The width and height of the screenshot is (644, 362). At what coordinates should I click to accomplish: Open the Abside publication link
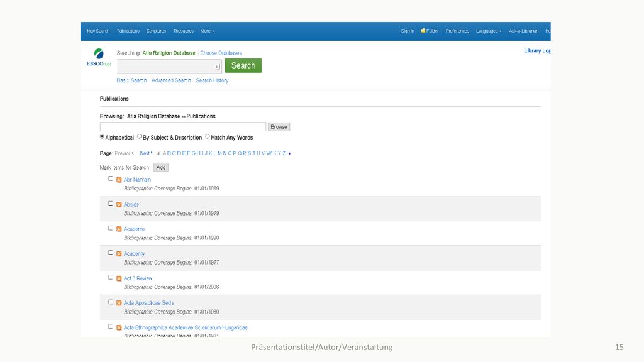point(131,204)
